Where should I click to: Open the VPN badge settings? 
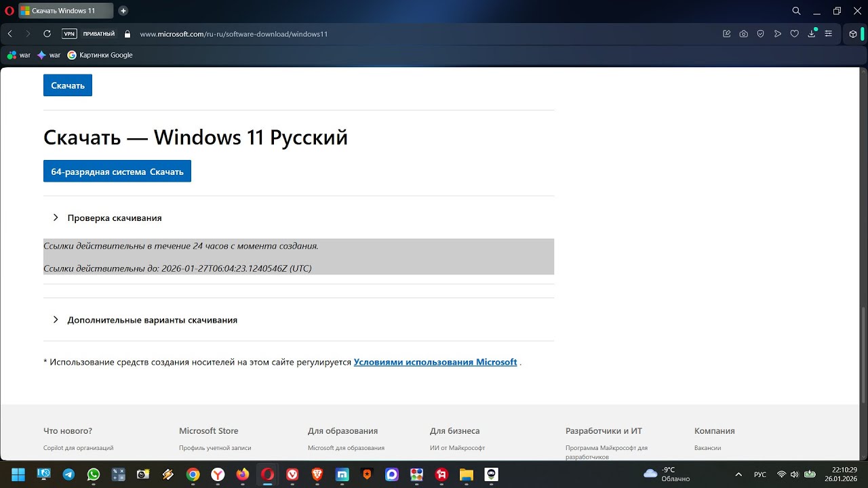(x=69, y=33)
